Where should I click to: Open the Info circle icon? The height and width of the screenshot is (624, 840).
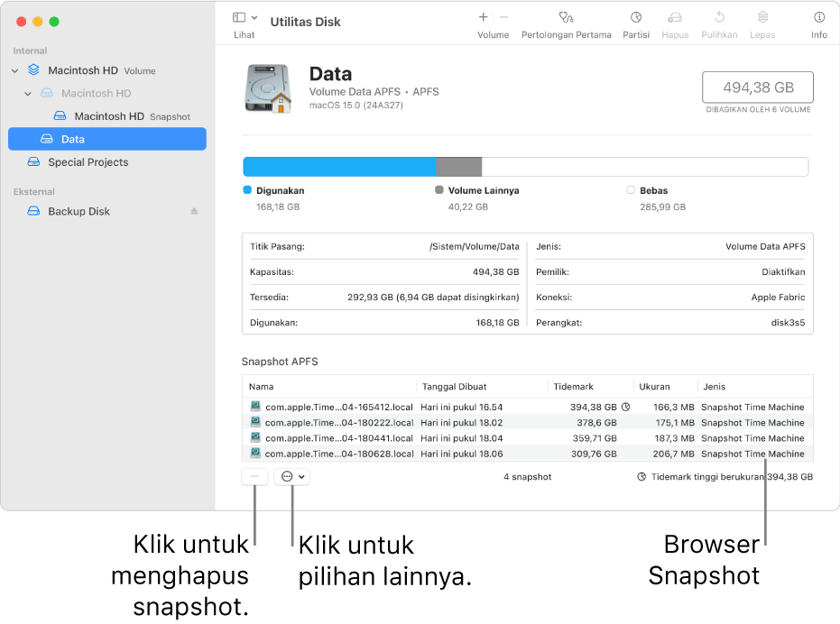819,17
